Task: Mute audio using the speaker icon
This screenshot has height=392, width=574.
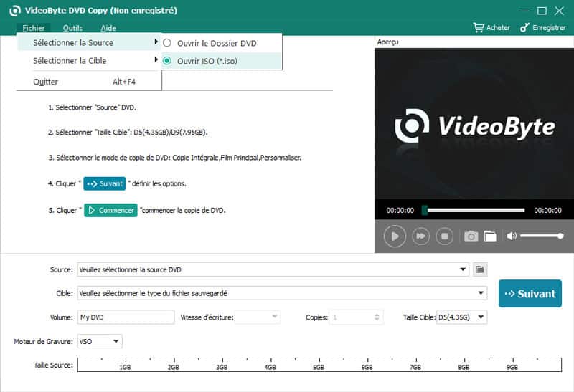Action: pyautogui.click(x=512, y=236)
